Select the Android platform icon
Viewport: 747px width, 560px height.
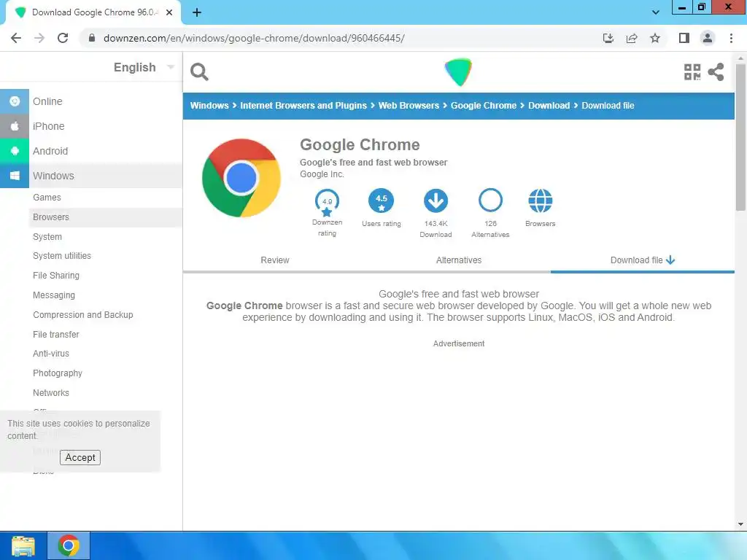(x=15, y=150)
